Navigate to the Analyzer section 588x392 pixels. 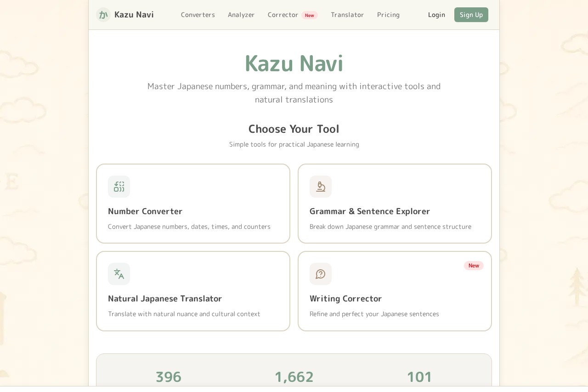pyautogui.click(x=241, y=15)
